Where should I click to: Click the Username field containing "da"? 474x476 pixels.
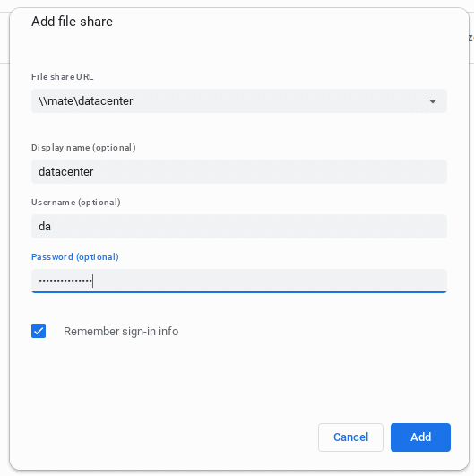(x=239, y=227)
